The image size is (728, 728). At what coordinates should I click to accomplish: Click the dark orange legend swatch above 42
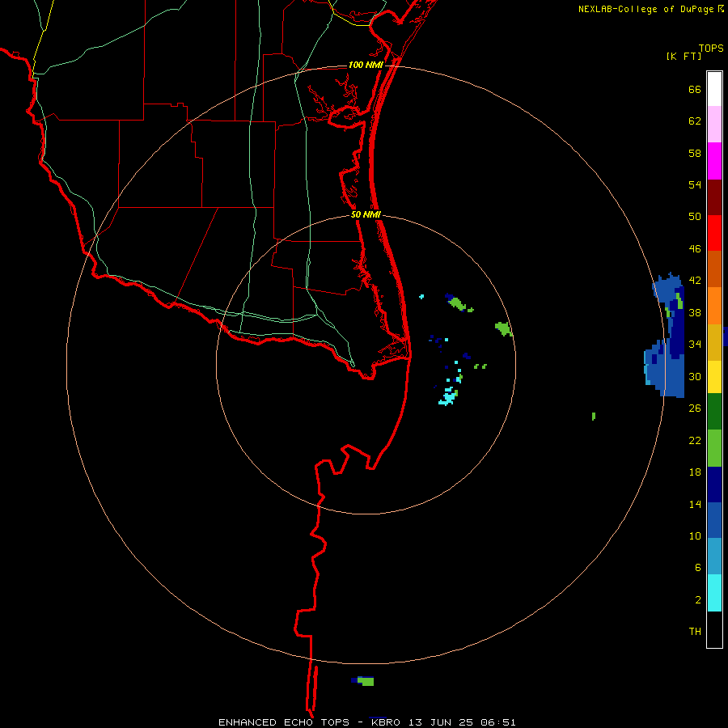(x=714, y=269)
